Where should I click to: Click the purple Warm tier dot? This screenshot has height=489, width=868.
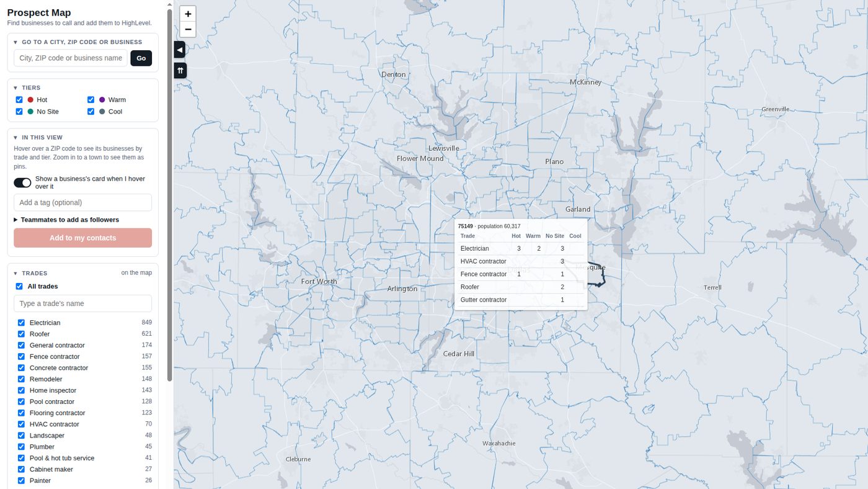click(x=102, y=100)
